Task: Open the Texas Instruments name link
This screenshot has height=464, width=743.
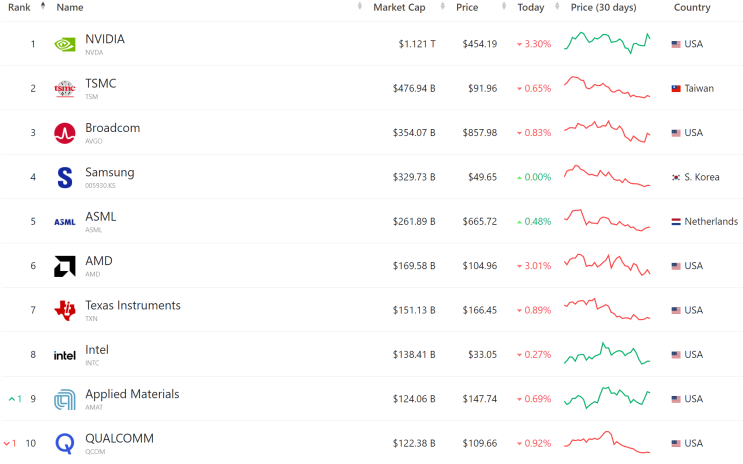Action: coord(133,305)
